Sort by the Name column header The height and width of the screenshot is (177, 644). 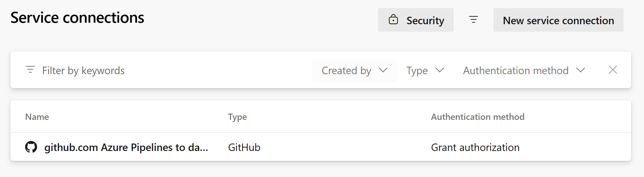coord(37,117)
